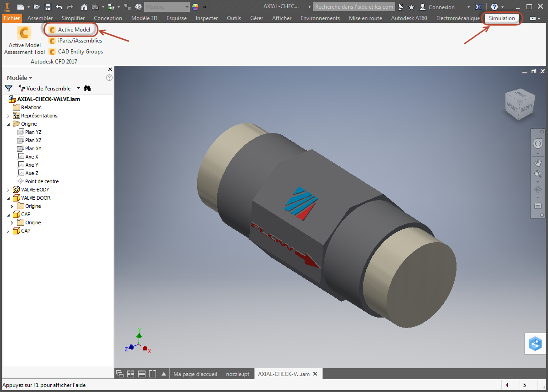Open the Communication Center satellite icon
The image size is (548, 392).
pos(401,7)
